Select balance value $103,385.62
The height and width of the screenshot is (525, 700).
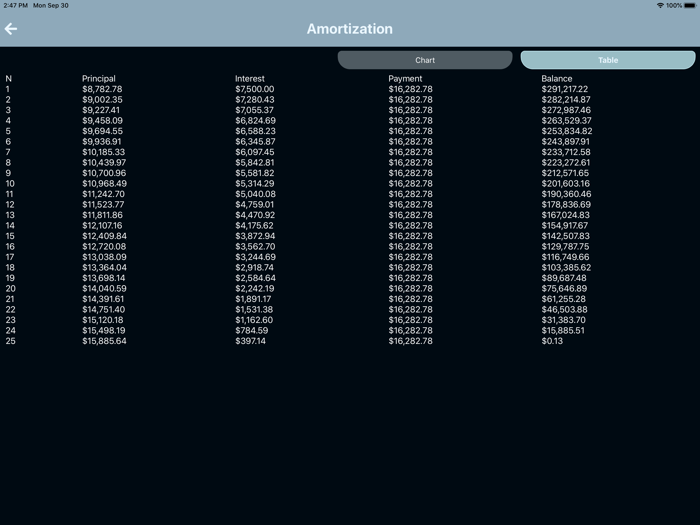pos(566,267)
